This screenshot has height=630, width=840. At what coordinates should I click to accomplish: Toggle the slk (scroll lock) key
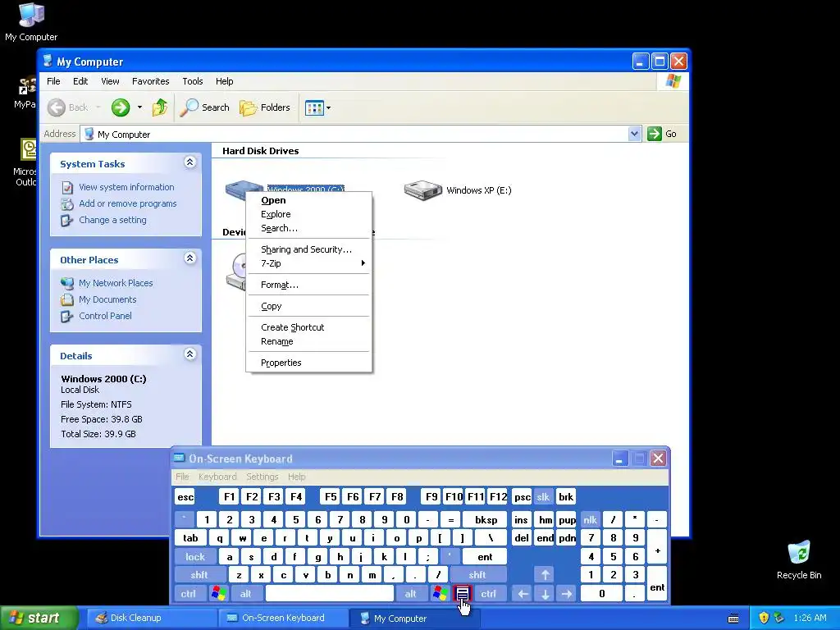543,497
